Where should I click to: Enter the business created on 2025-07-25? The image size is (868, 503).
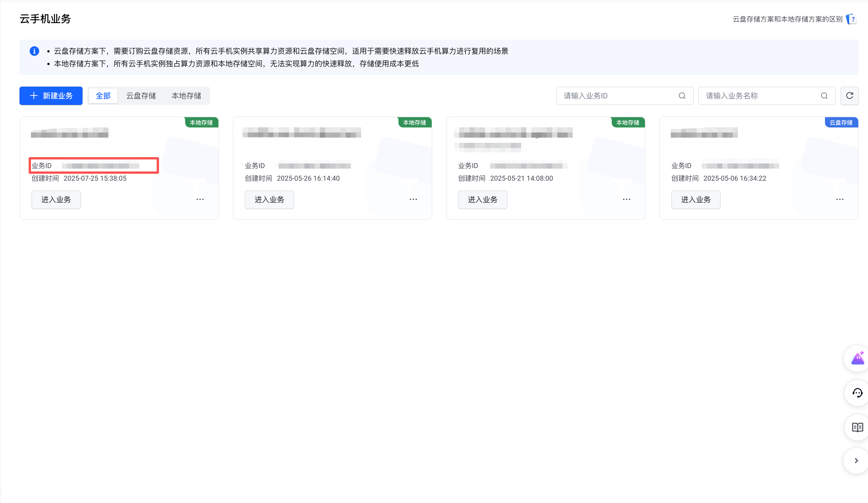point(56,200)
